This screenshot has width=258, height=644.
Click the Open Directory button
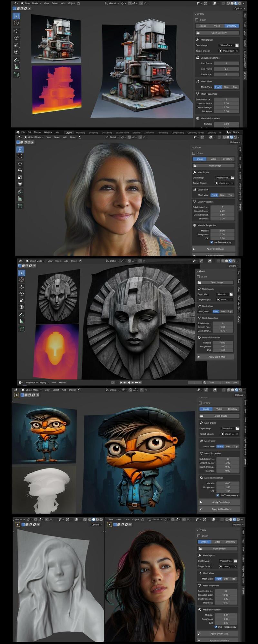pos(219,33)
